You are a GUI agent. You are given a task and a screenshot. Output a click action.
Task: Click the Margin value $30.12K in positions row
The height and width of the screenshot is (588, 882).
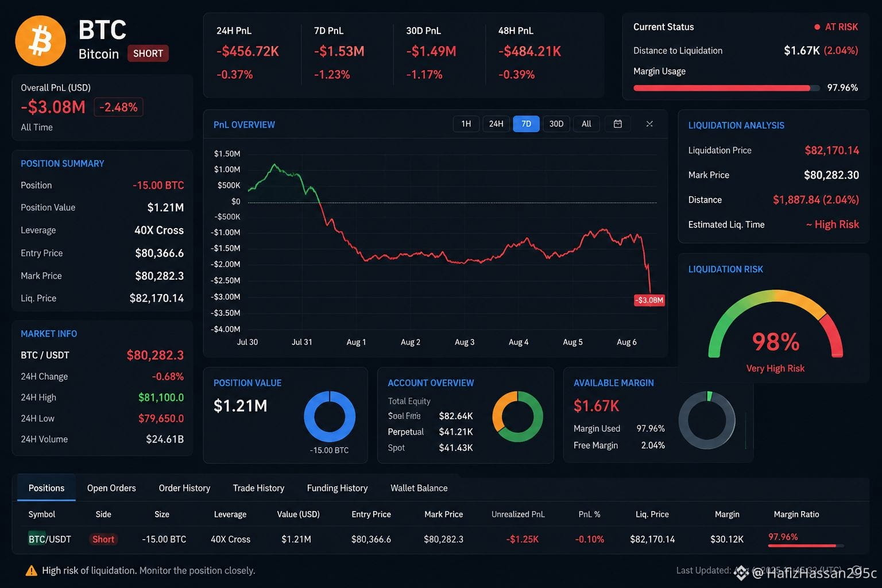click(x=727, y=539)
